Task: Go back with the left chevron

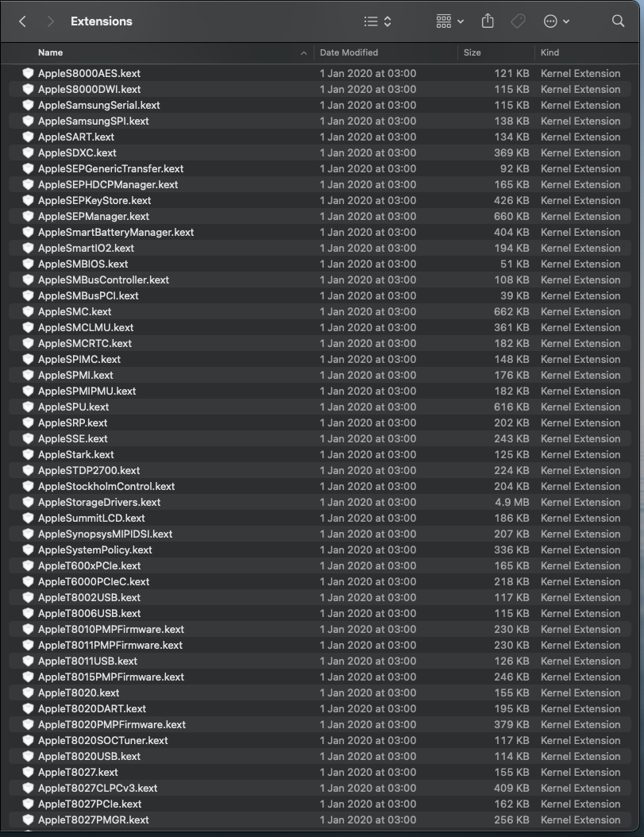Action: (22, 21)
